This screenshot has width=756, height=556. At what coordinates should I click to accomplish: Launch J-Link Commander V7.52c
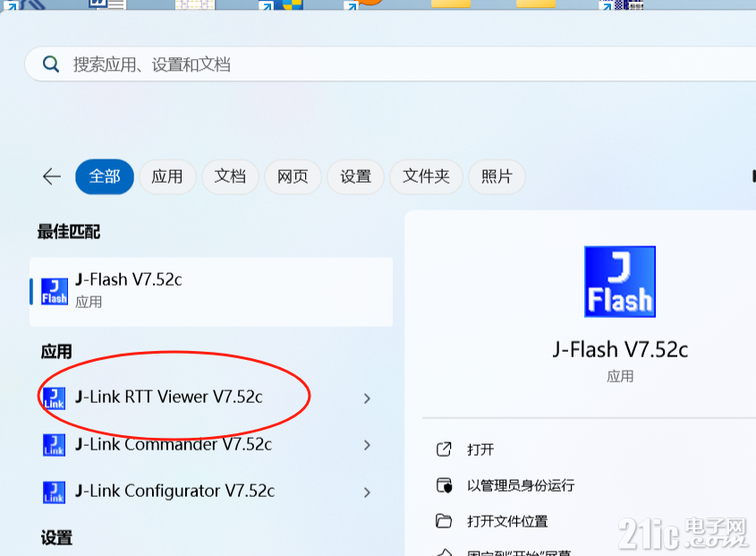pos(174,444)
